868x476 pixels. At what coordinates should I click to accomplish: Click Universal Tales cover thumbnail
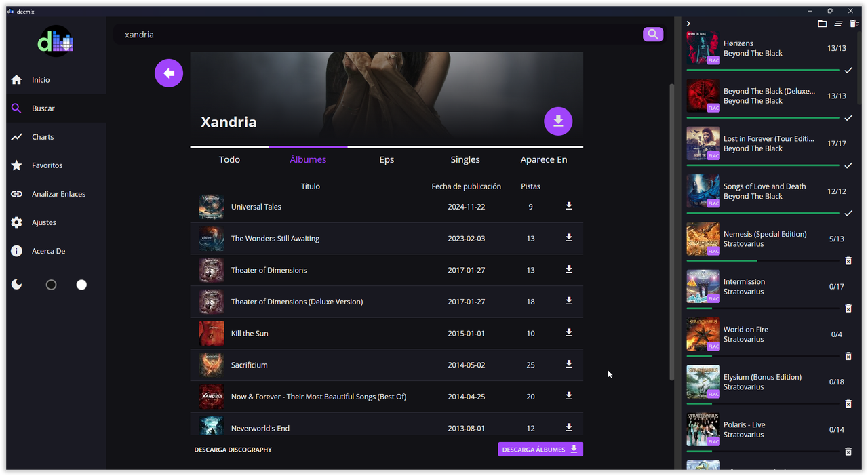click(x=212, y=207)
